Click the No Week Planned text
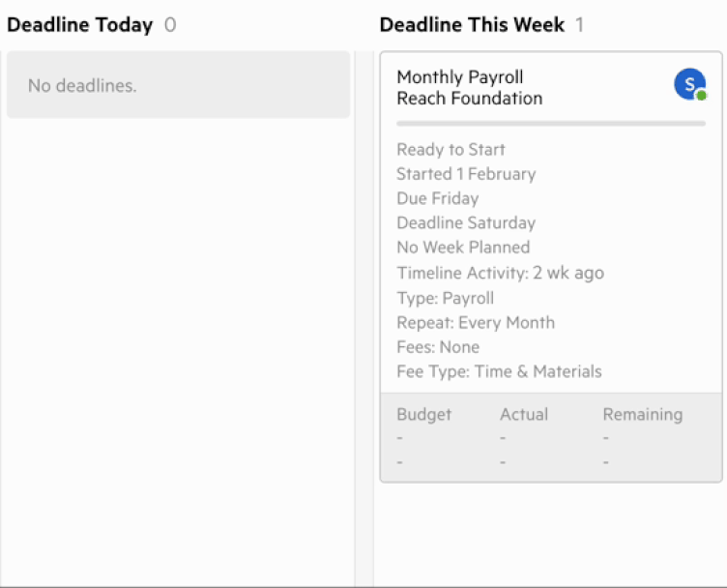 (x=463, y=248)
